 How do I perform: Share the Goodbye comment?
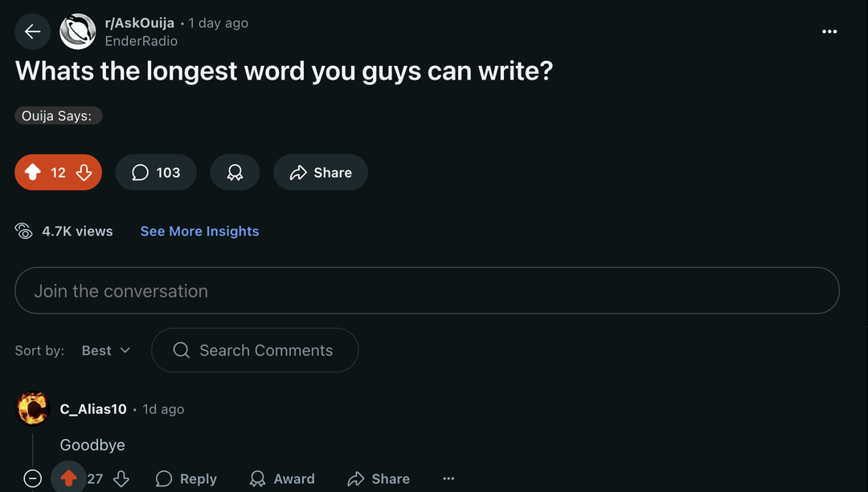379,478
